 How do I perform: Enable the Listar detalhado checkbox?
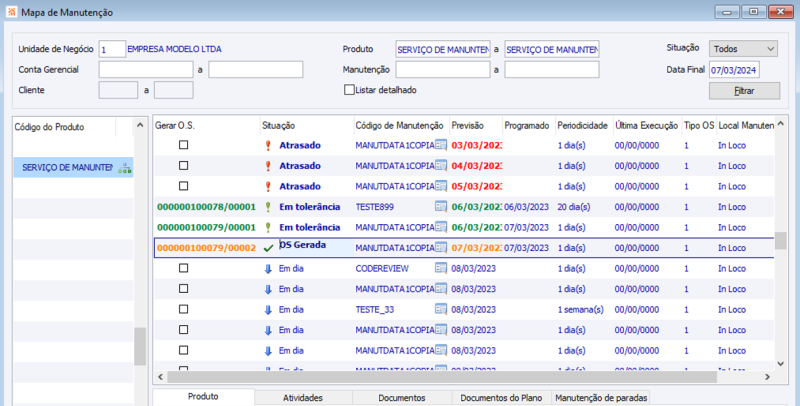pyautogui.click(x=349, y=90)
